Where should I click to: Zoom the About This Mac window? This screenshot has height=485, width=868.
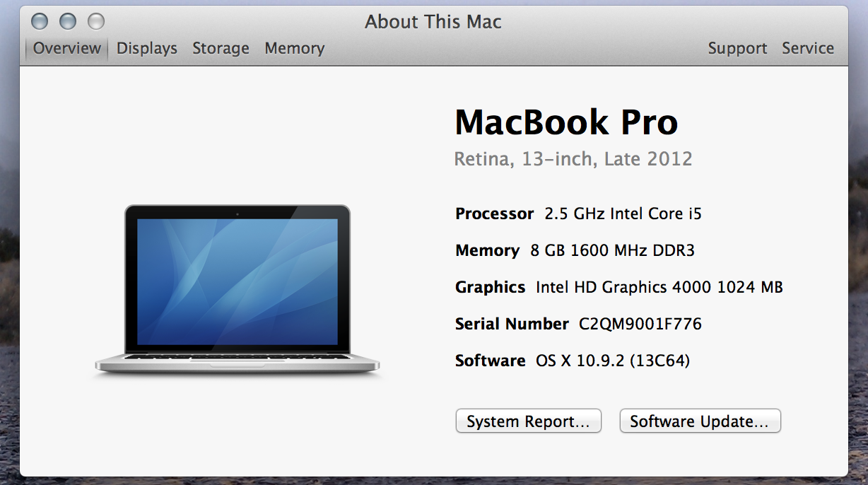[96, 21]
